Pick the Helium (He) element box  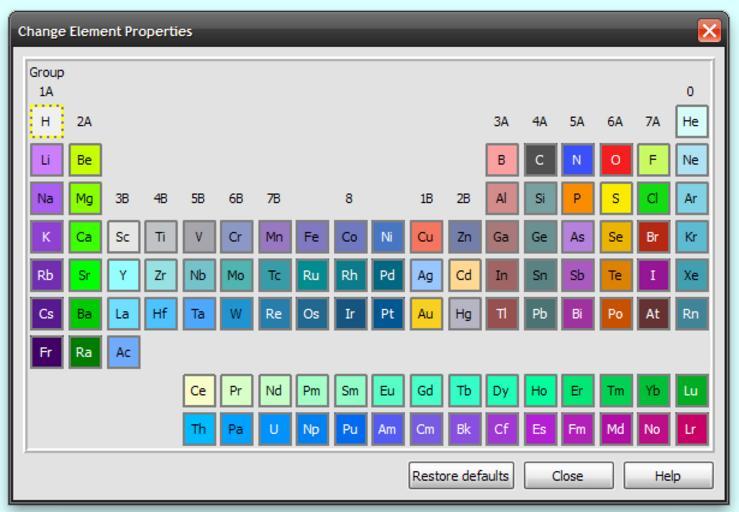(x=690, y=122)
